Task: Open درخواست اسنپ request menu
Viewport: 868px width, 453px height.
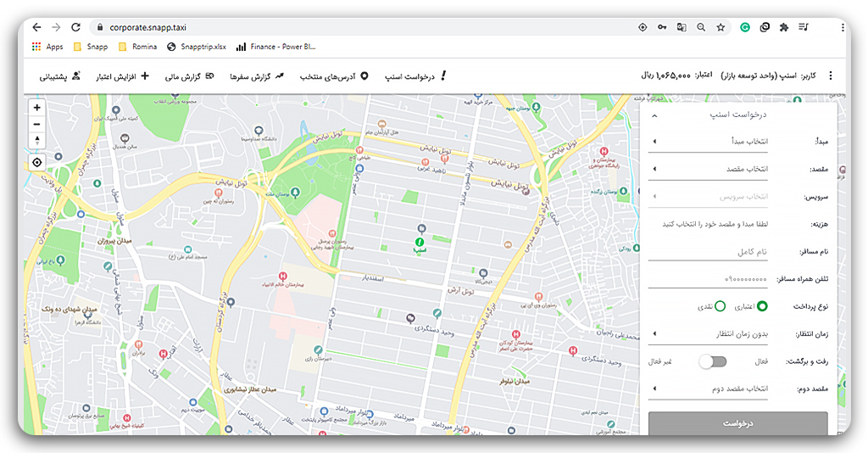Action: pos(415,76)
